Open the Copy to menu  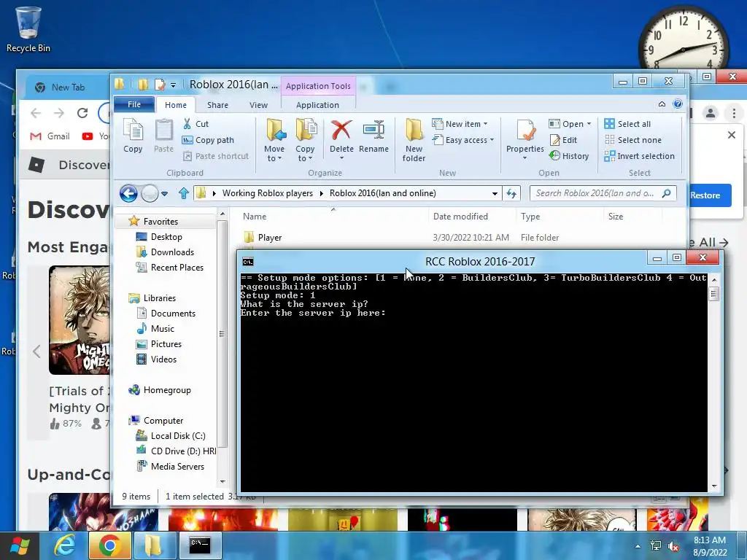[305, 140]
